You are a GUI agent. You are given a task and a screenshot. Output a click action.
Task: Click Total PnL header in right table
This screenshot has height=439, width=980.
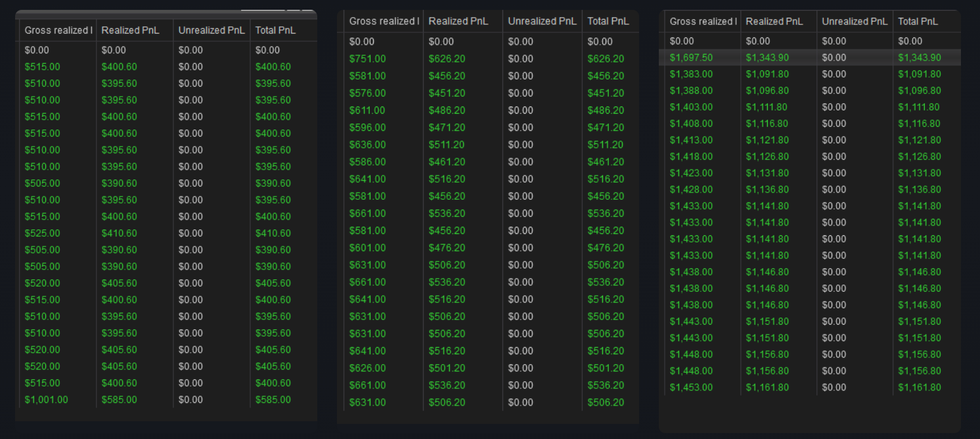pyautogui.click(x=918, y=21)
